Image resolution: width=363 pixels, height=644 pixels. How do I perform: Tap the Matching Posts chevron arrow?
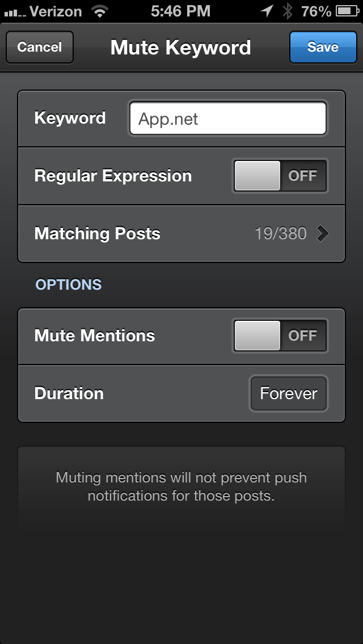click(x=323, y=234)
